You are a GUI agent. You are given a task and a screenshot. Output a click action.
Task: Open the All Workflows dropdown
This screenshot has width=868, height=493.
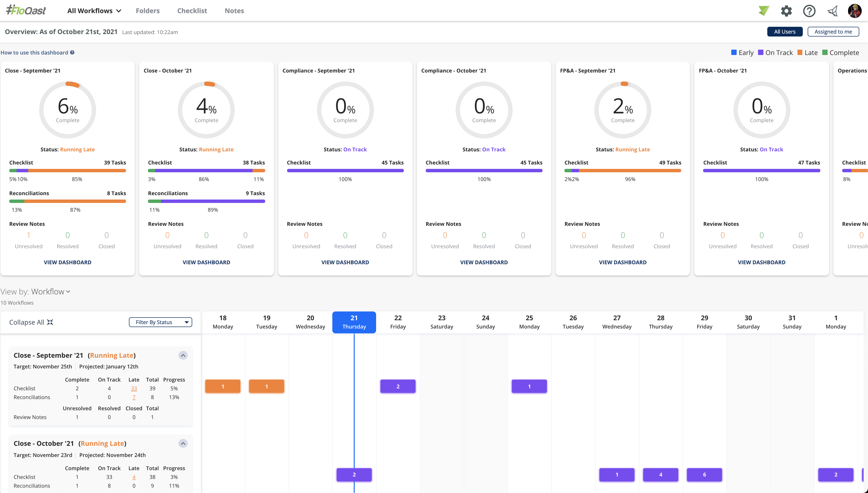tap(94, 10)
